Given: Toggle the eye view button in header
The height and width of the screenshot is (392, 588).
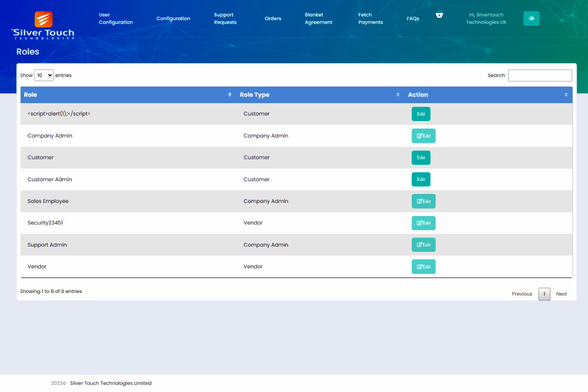Looking at the screenshot, I should pyautogui.click(x=531, y=19).
